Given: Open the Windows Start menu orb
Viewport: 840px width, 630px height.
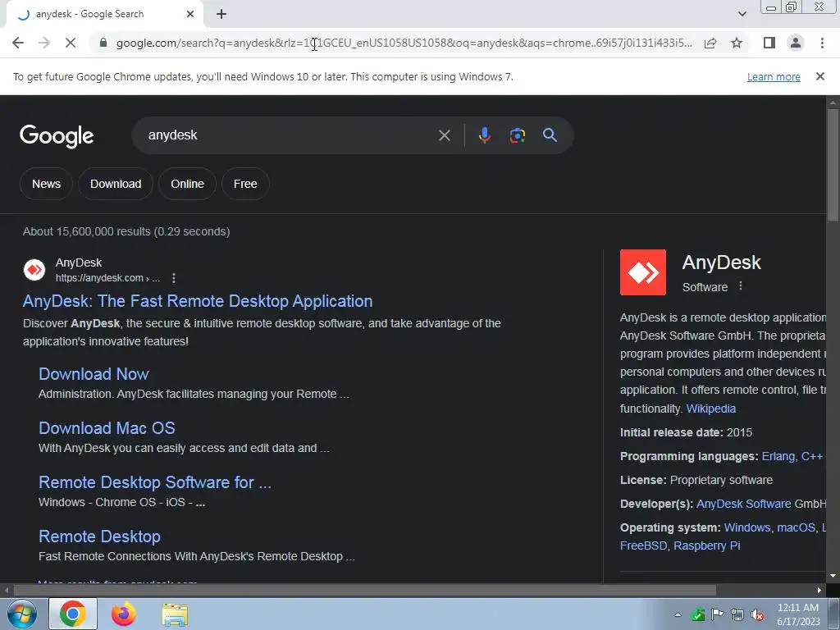Looking at the screenshot, I should (22, 614).
